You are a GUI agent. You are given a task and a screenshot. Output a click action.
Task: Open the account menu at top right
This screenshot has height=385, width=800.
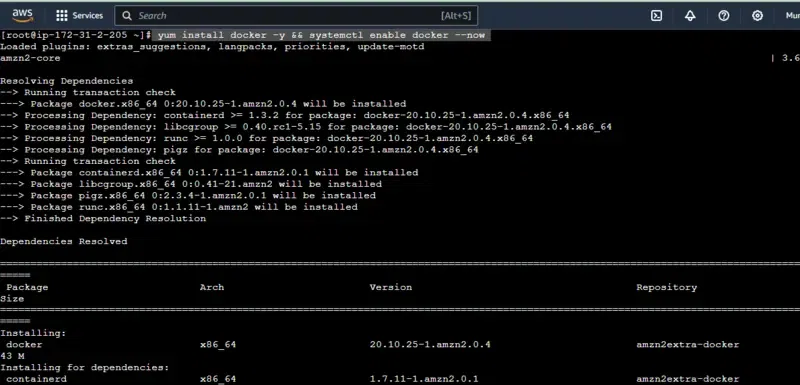coord(792,16)
